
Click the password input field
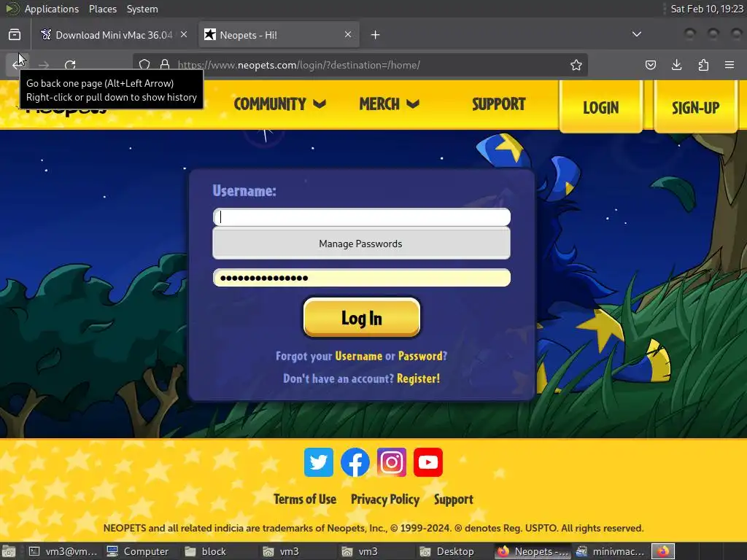(x=362, y=278)
